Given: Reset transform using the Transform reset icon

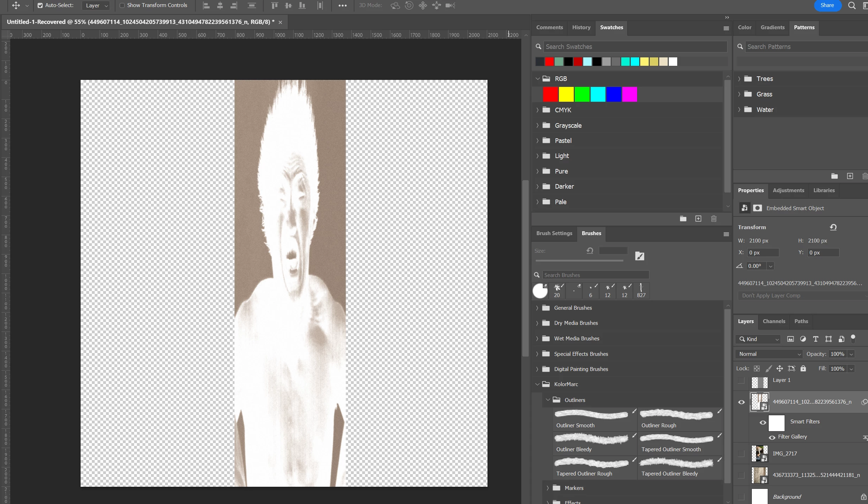Looking at the screenshot, I should [x=833, y=227].
